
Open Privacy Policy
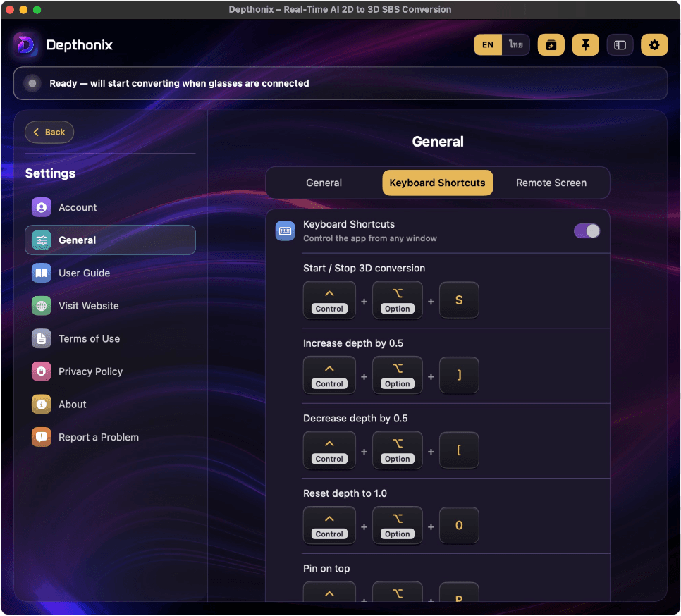tap(110, 371)
